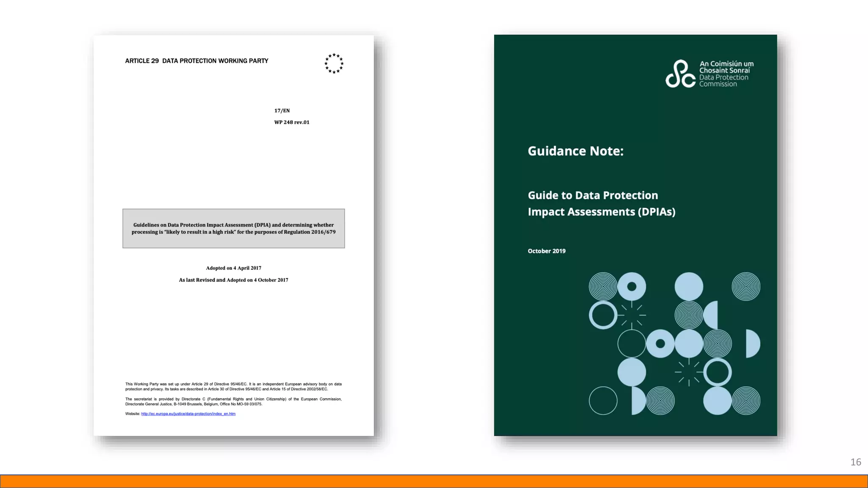Click the 'An Coimisiún um Chosaint Sonraí' text
868x488 pixels.
point(726,67)
